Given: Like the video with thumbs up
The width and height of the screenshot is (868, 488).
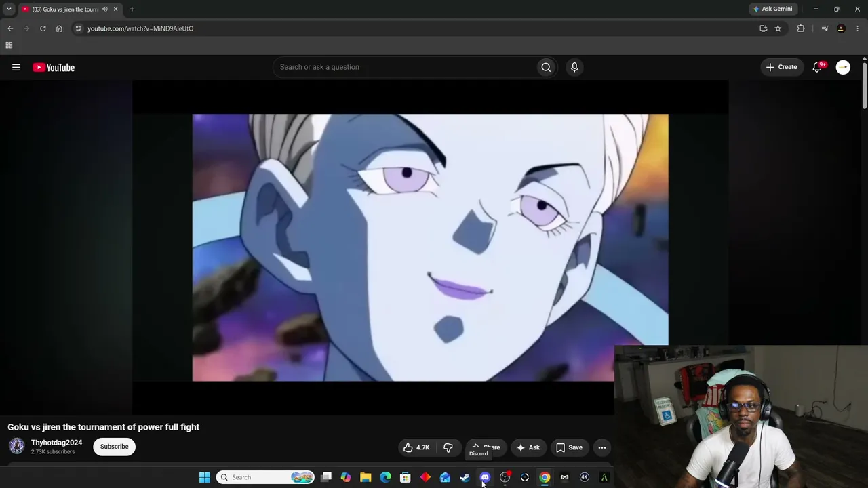Looking at the screenshot, I should pyautogui.click(x=417, y=447).
